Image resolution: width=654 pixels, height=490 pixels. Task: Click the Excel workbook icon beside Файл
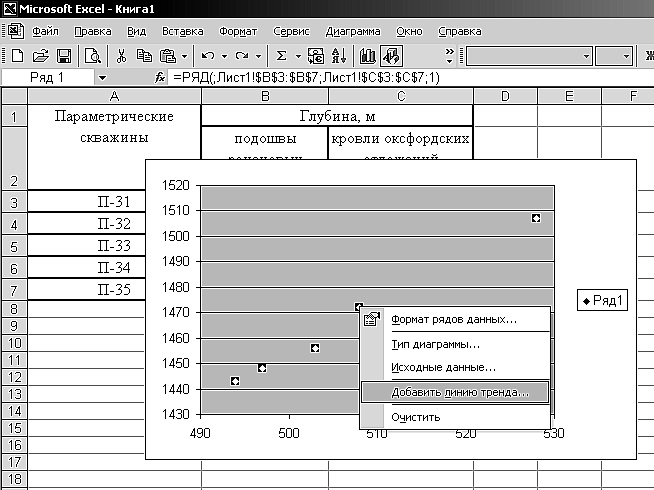click(16, 31)
